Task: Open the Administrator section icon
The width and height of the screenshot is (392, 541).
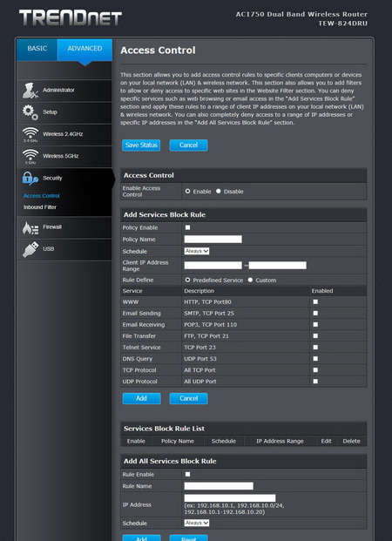Action: 30,91
